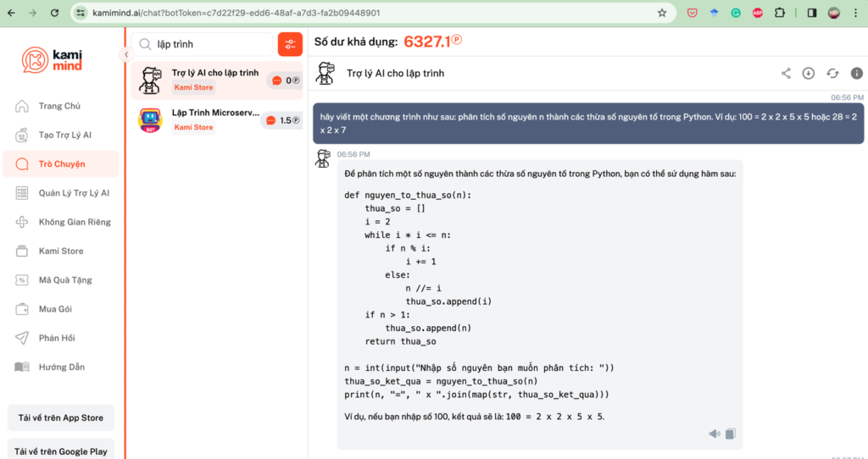Open Quản Lý Trợ Lý AI menu item

(61, 193)
